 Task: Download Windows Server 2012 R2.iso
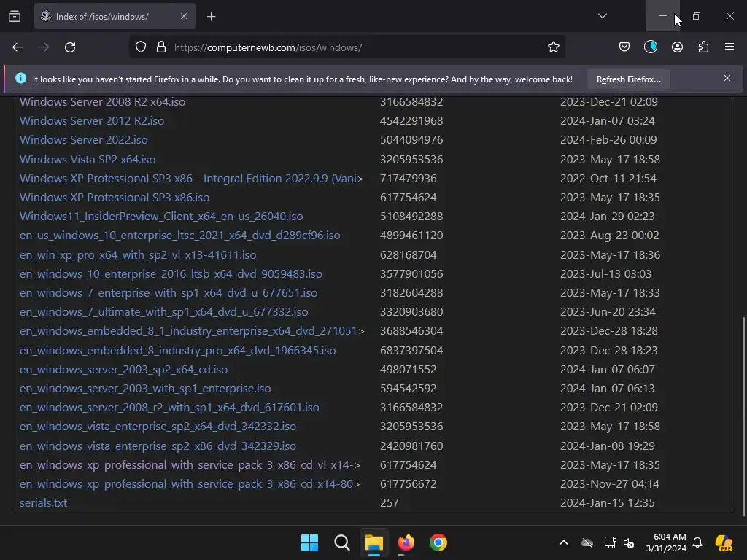92,121
